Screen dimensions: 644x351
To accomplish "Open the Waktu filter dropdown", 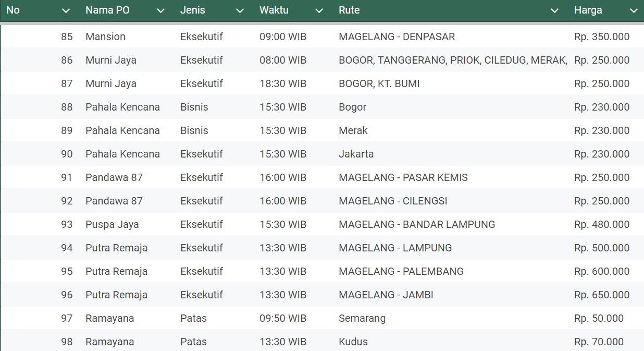I will pos(319,10).
